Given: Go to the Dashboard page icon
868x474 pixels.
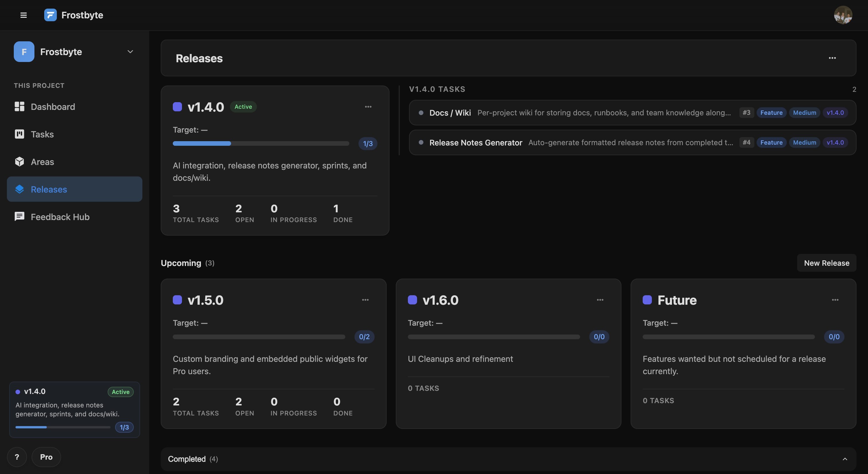Looking at the screenshot, I should click(20, 106).
